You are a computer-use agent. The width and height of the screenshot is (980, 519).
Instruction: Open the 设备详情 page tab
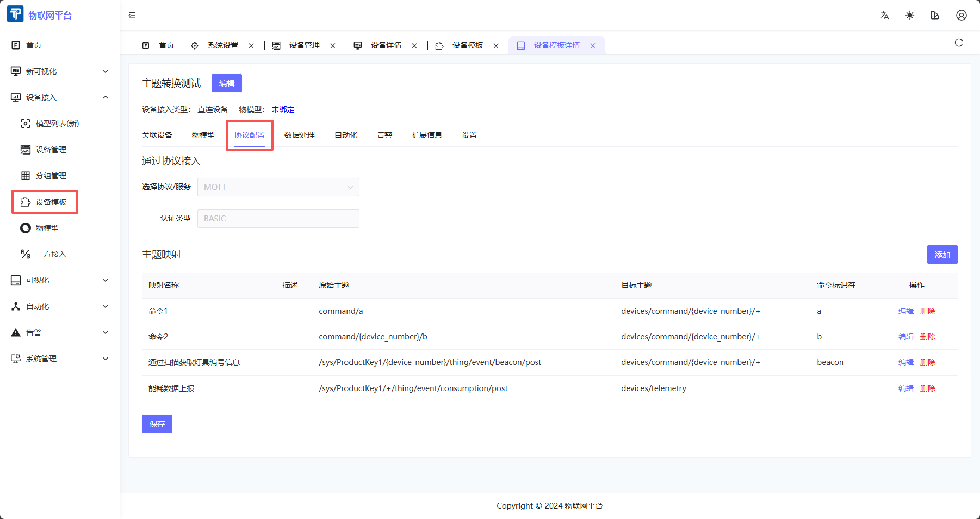click(386, 45)
